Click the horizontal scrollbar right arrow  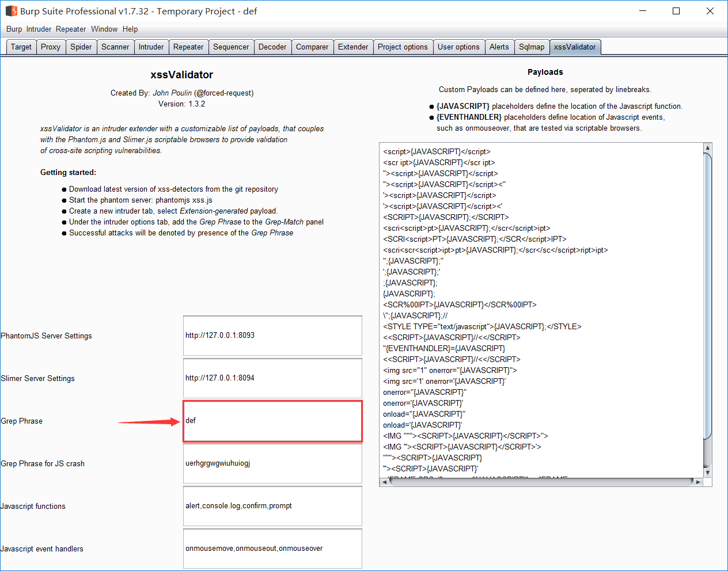click(x=699, y=482)
